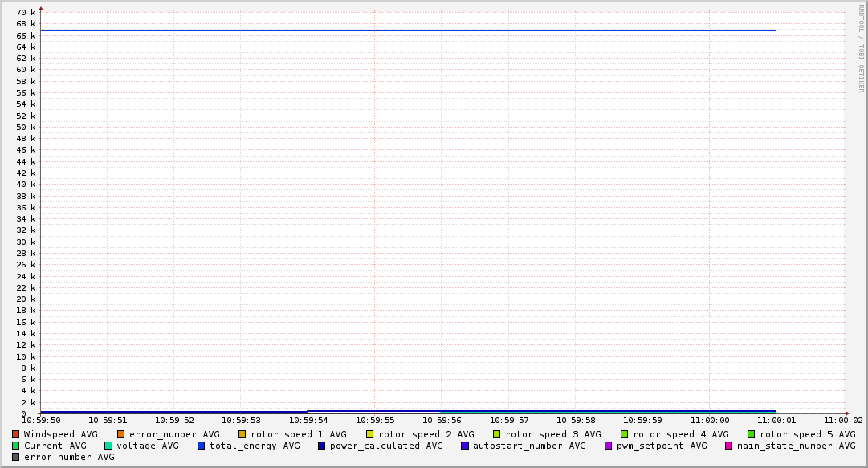Click the red Windspeed AVG legend swatch
This screenshot has height=468, width=868.
point(16,434)
